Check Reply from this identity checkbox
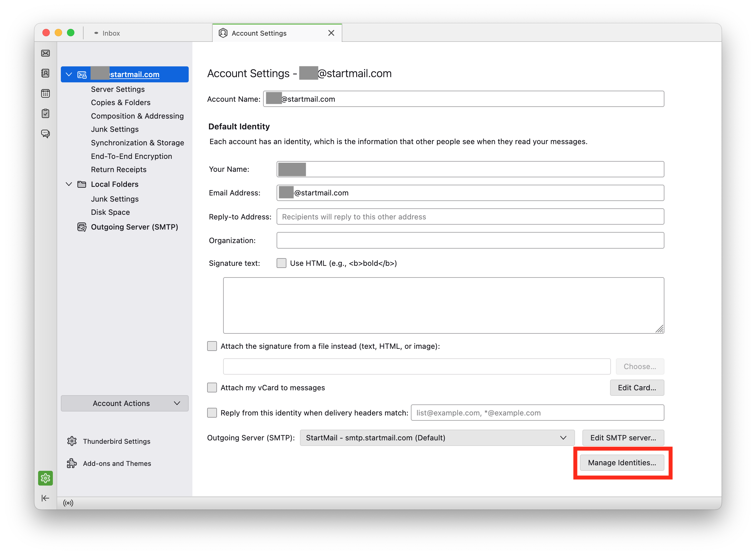Viewport: 756px width, 555px height. click(212, 413)
